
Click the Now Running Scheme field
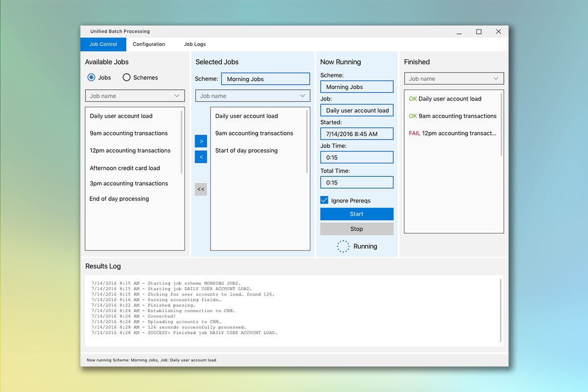pyautogui.click(x=357, y=87)
